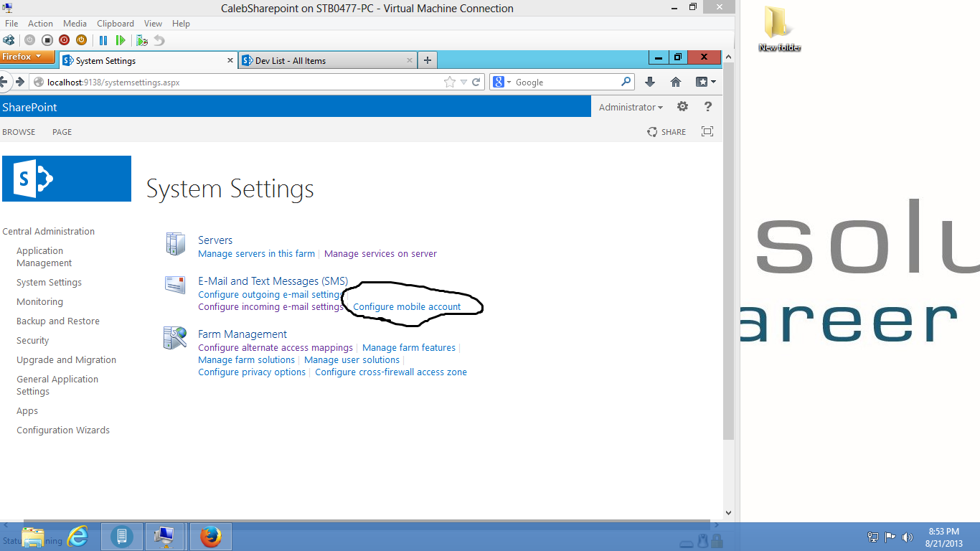980x551 pixels.
Task: Click the SharePoint site logo
Action: tap(67, 179)
